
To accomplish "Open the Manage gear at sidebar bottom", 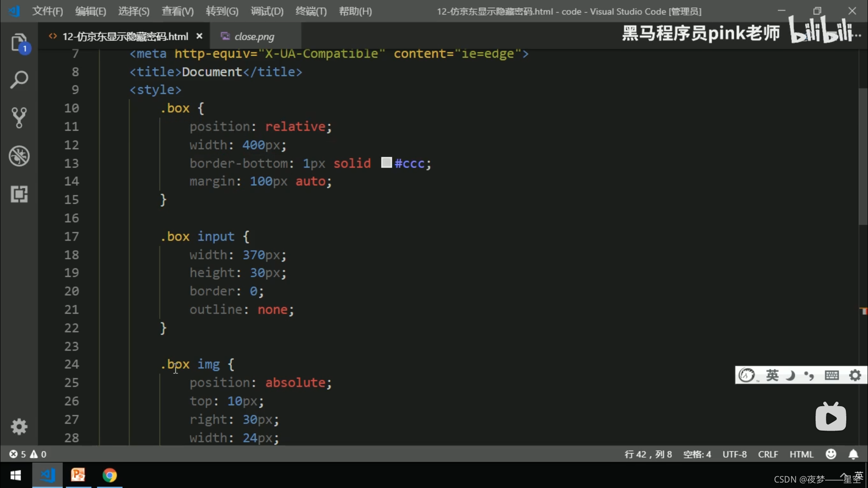I will coord(19,427).
